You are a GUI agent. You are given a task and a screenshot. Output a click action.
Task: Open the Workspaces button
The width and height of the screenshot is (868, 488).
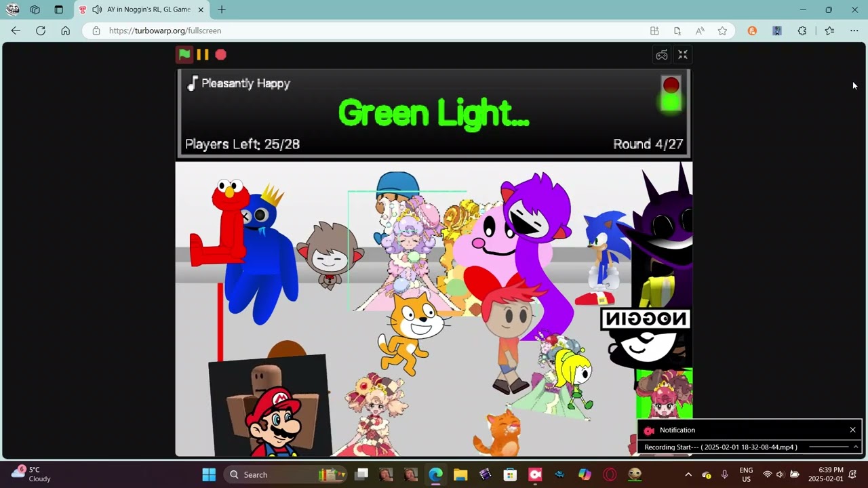coord(35,9)
